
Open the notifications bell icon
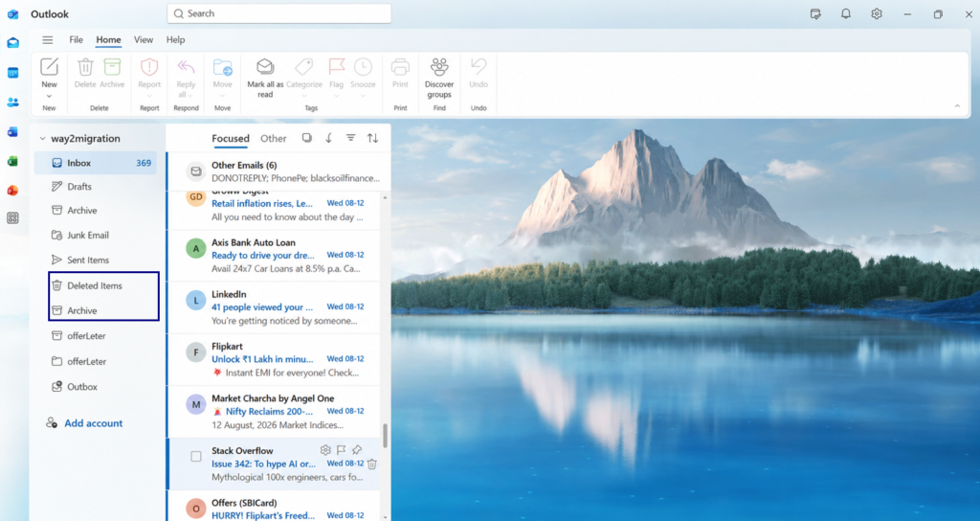click(x=846, y=13)
